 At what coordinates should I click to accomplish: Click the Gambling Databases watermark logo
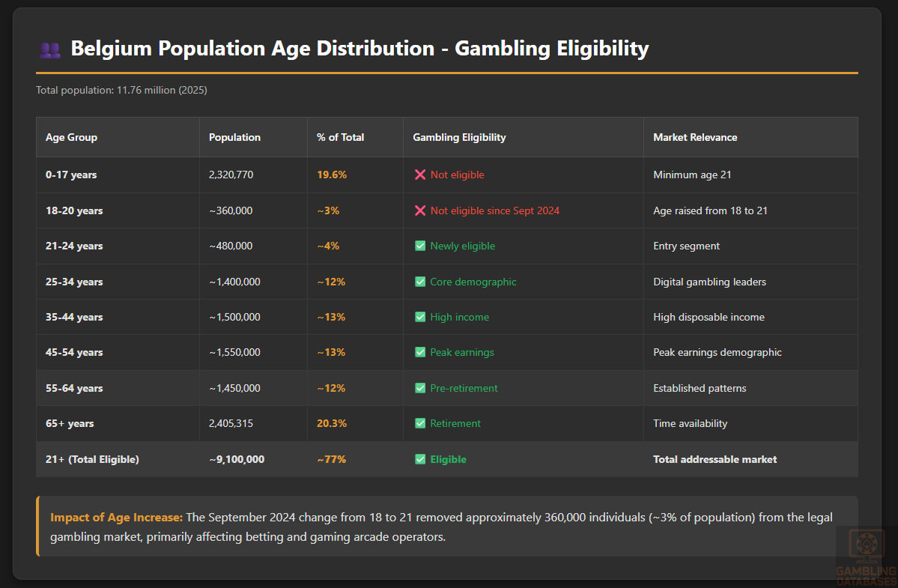(x=866, y=555)
